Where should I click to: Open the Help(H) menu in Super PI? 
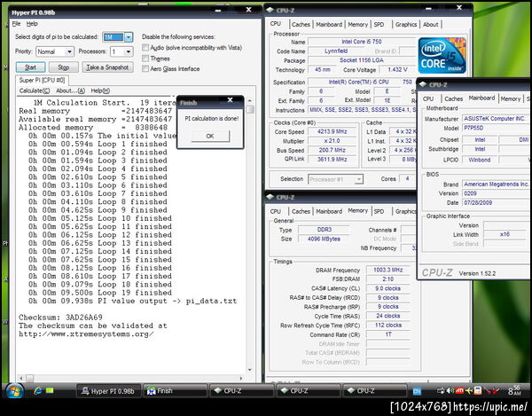[100, 90]
